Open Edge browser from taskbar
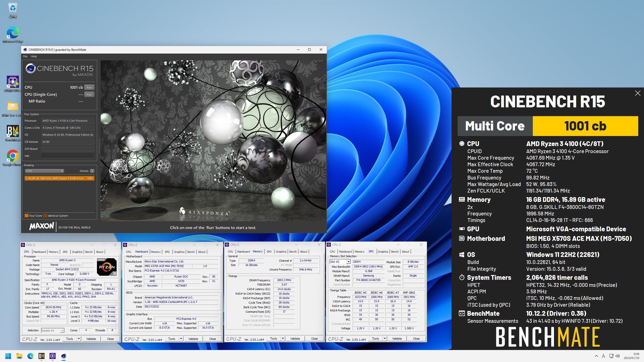Viewport: 644px width, 362px height. click(30, 356)
